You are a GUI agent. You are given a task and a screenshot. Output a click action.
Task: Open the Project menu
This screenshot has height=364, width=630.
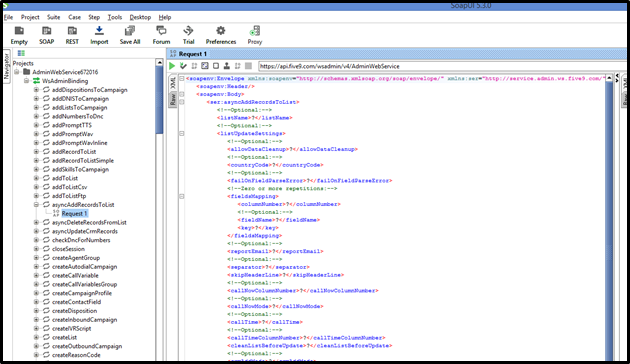[x=30, y=17]
